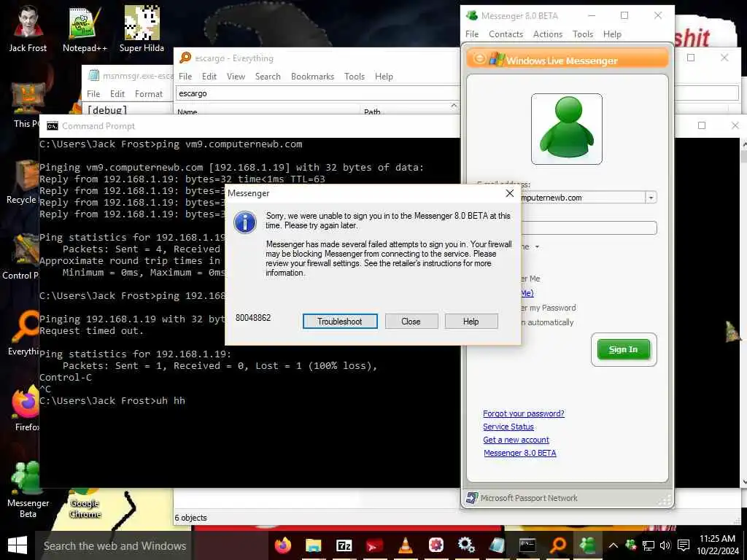Open VLC media player from the taskbar
747x560 pixels.
[405, 545]
